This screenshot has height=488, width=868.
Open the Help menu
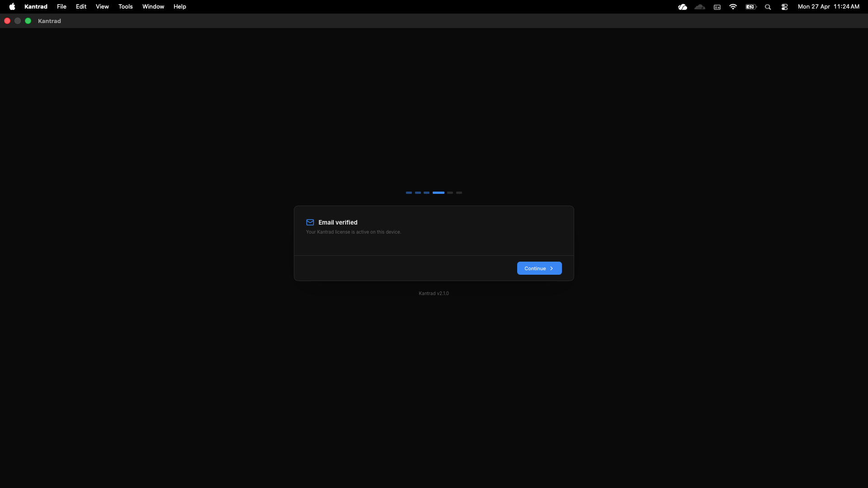pyautogui.click(x=180, y=7)
